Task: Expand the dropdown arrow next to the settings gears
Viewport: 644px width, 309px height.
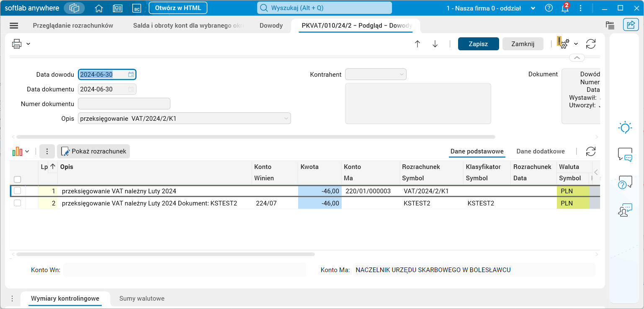Action: (576, 44)
